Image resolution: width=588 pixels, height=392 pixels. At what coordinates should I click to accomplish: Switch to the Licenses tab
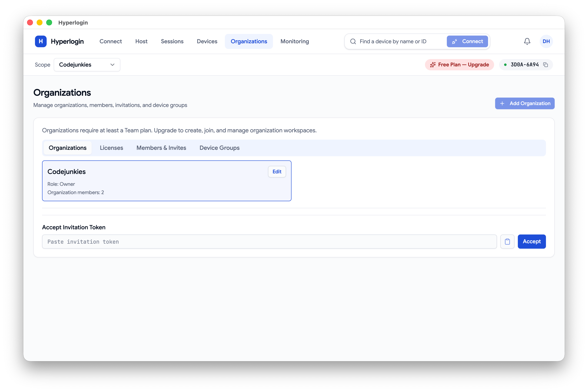[x=111, y=148]
